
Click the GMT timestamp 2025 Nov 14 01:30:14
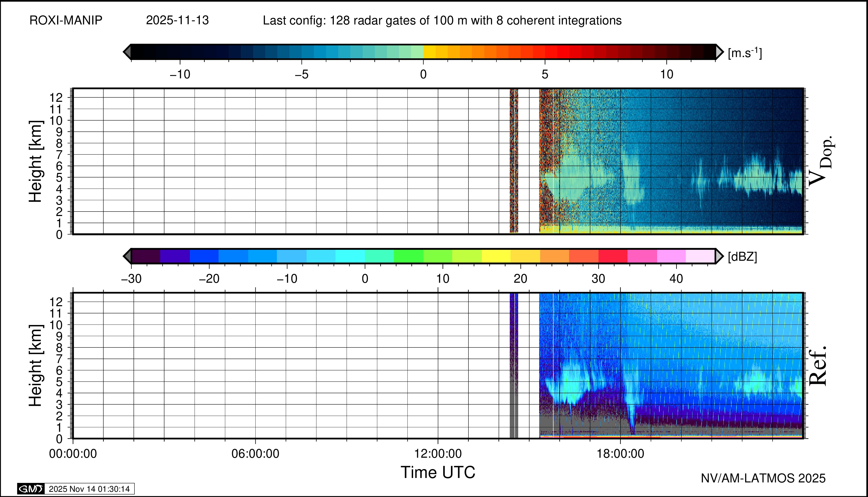(x=89, y=489)
